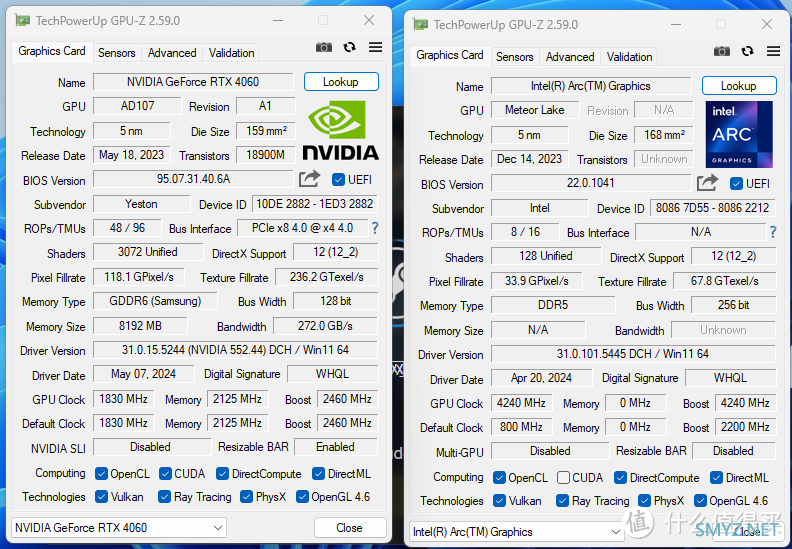792x549 pixels.
Task: Click the 3072 Unified shaders value
Action: pos(148,252)
